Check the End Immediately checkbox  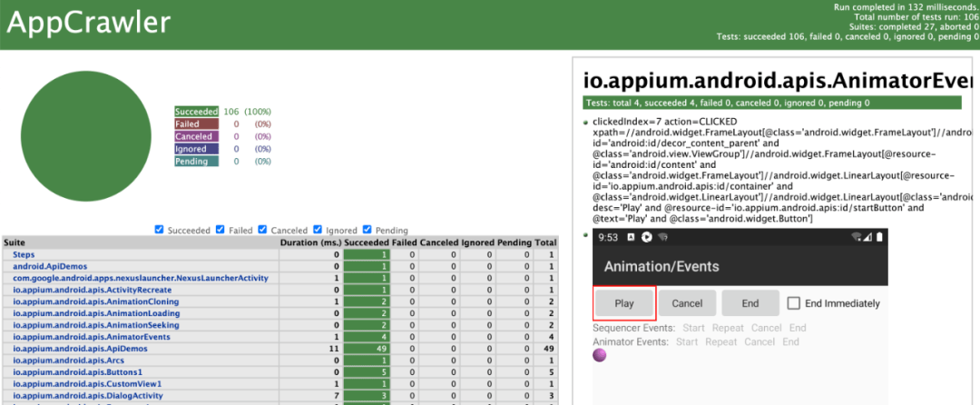(793, 303)
